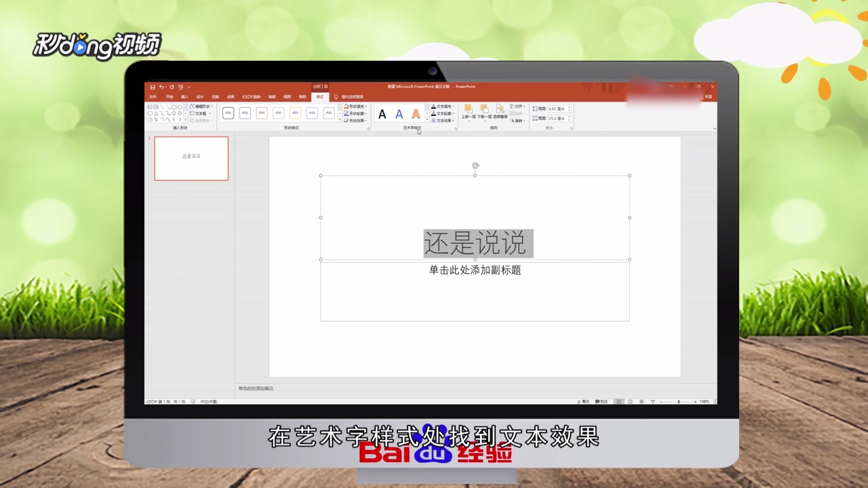Expand the shape styles gallery more arrow
Screen dimensions: 868x488
[x=340, y=120]
